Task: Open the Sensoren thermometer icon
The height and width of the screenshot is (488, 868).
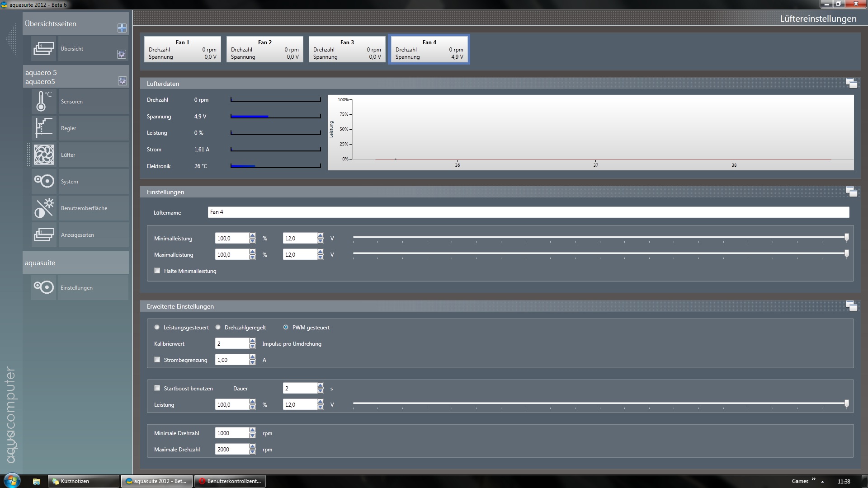Action: (x=44, y=101)
